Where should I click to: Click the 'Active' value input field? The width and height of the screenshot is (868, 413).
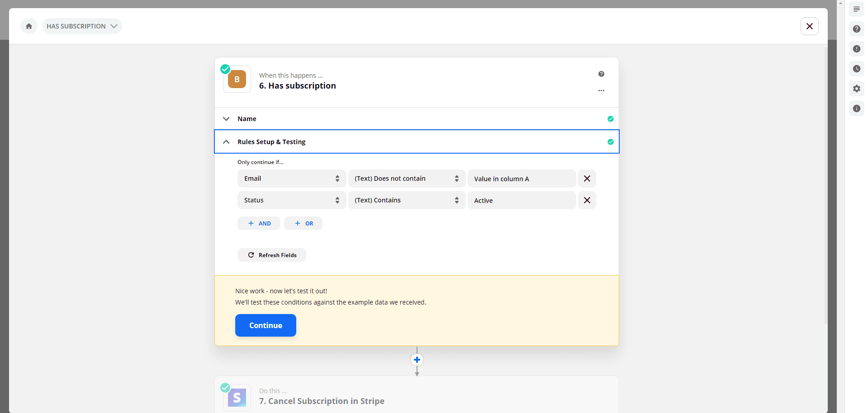[522, 200]
